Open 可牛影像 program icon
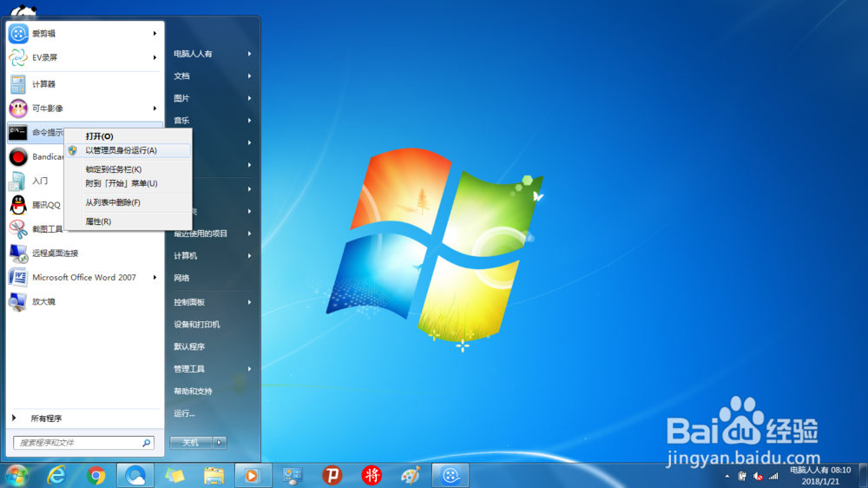The height and width of the screenshot is (488, 868). 18,109
